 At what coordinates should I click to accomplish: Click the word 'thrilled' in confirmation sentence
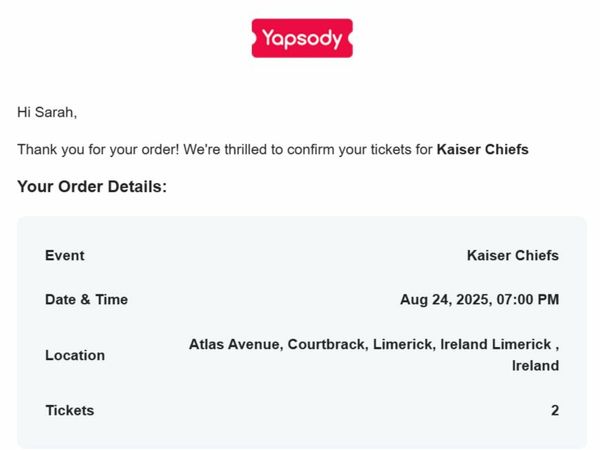click(246, 149)
